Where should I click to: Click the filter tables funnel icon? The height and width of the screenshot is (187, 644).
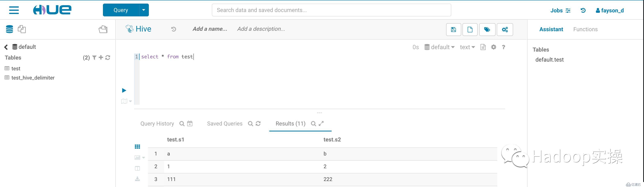point(94,58)
